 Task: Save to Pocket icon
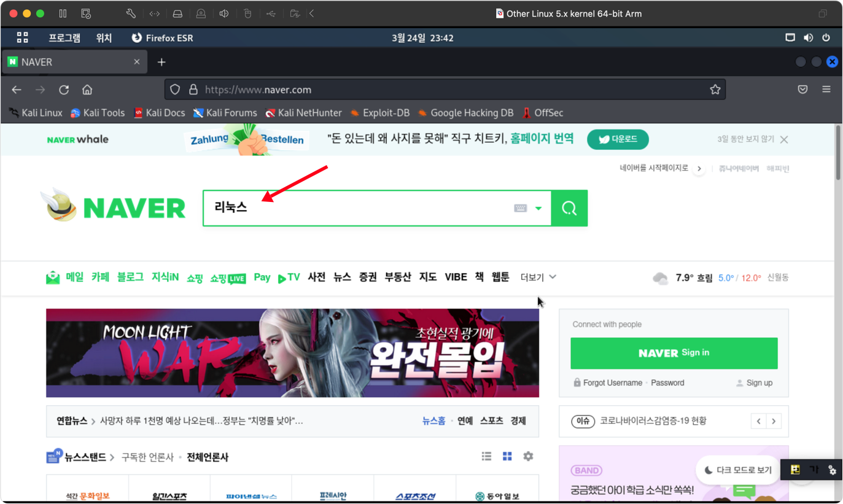pos(802,90)
